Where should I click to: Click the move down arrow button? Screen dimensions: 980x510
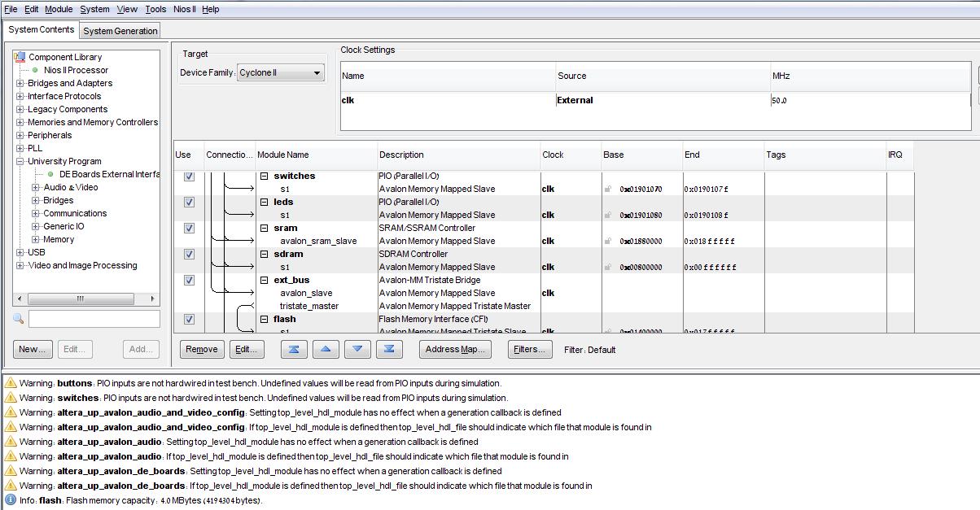(357, 349)
